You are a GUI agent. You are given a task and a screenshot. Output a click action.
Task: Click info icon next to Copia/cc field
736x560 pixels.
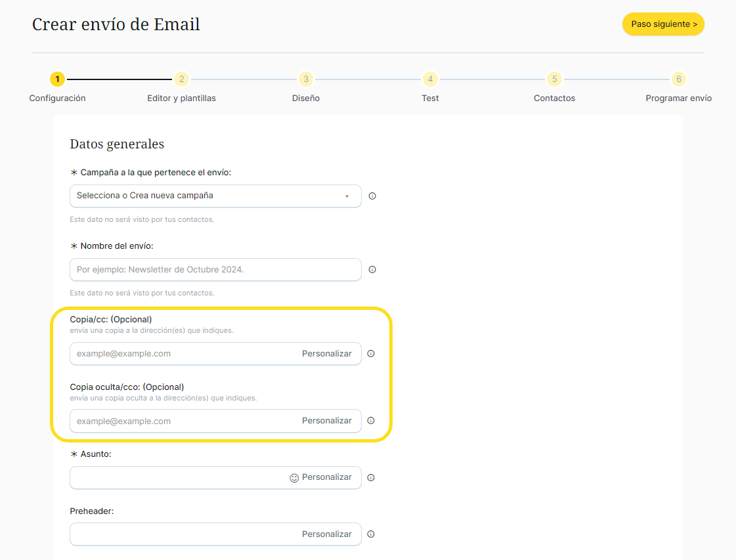371,354
